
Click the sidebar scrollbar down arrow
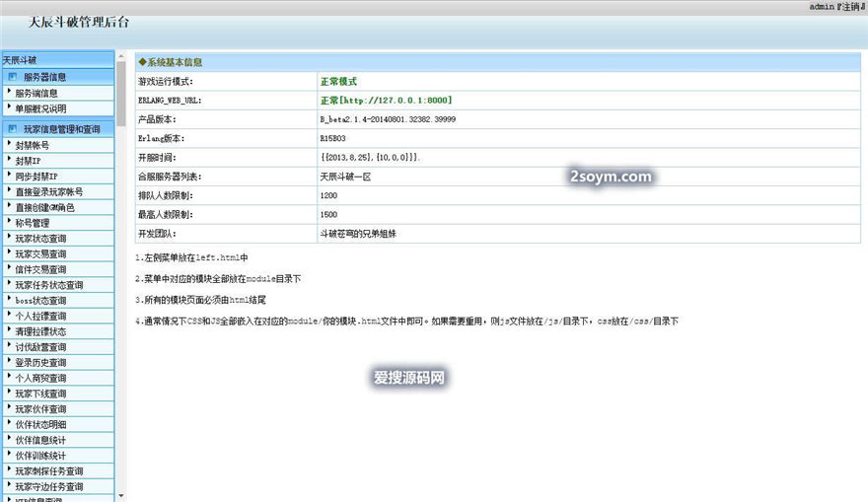point(121,495)
